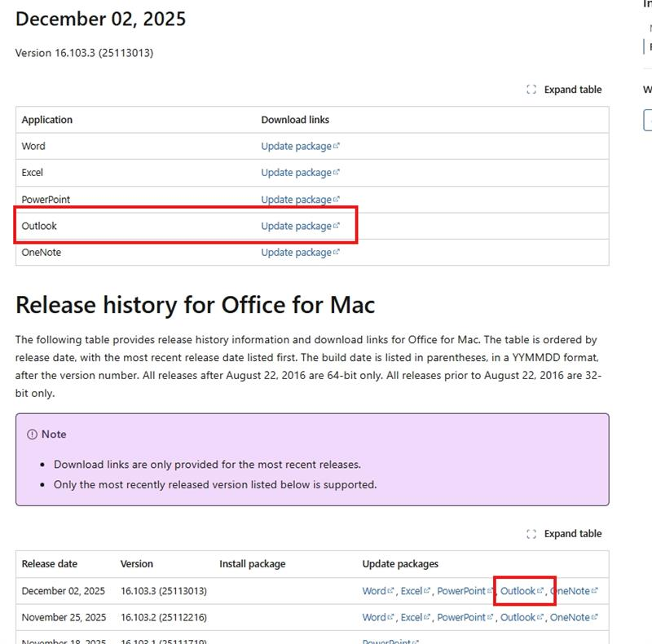The height and width of the screenshot is (644, 652).
Task: Open OneNote link in December 02, 2025 row
Action: pyautogui.click(x=574, y=591)
